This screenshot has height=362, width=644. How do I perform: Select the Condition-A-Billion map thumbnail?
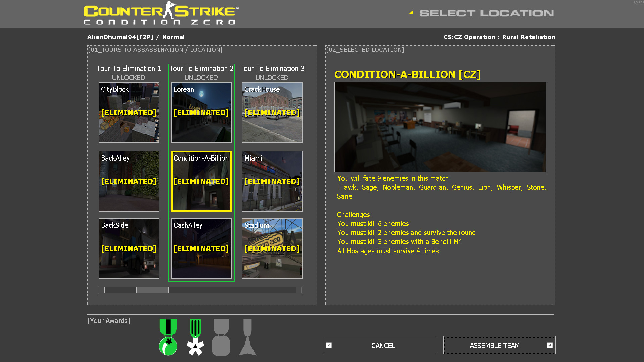coord(201,181)
